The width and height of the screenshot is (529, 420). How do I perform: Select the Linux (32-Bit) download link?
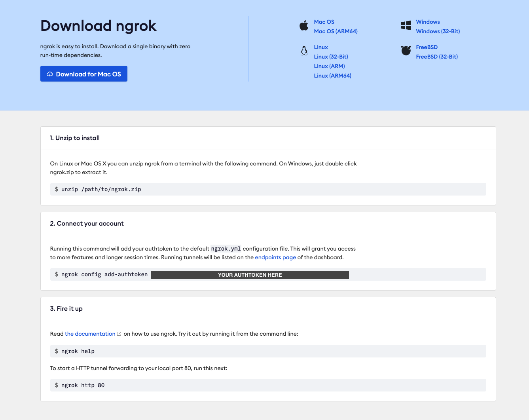tap(331, 57)
